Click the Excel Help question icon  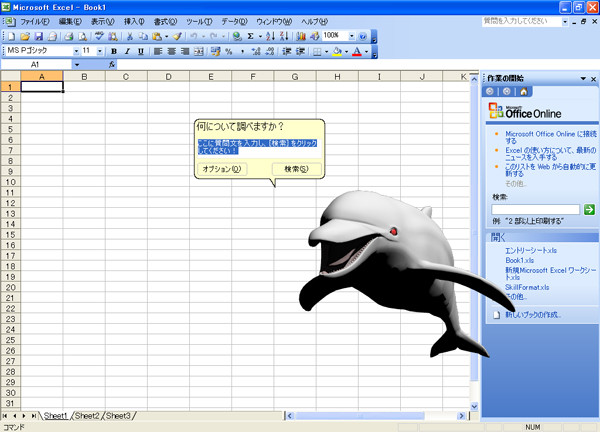(363, 36)
